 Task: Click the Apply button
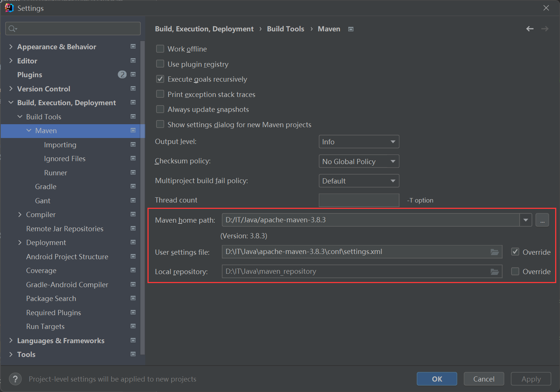coord(531,379)
